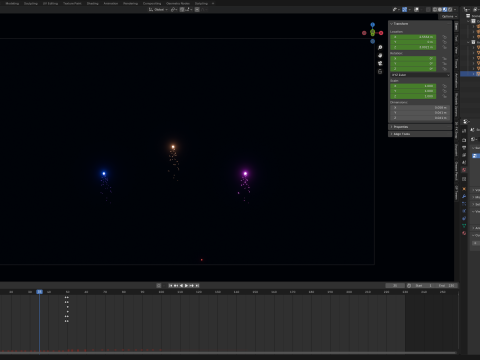Click the green Y axis on gizmo
Screen dimensions: 480x360
click(x=373, y=33)
